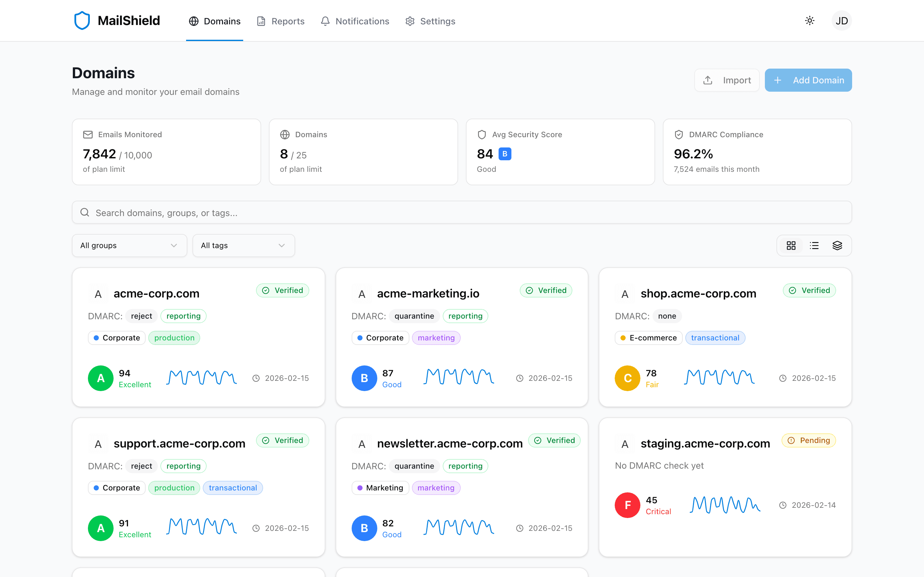Click the MailShield shield logo
Viewport: 924px width, 577px height.
coord(82,20)
